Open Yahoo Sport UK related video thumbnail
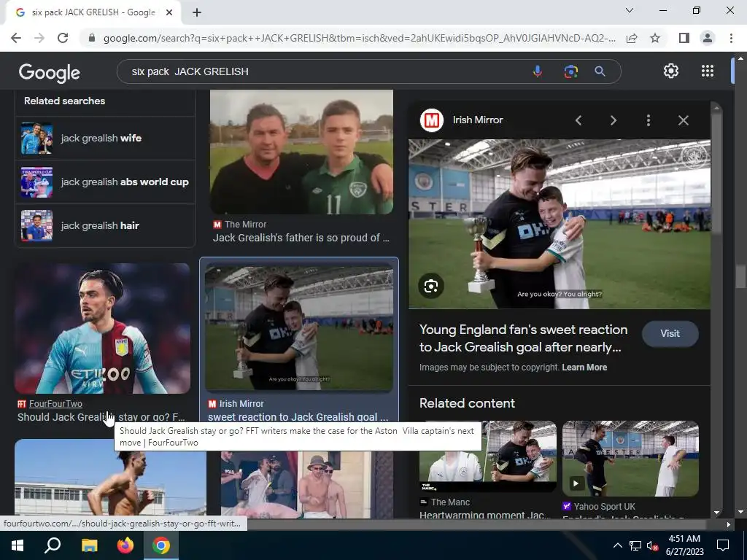747x560 pixels. [630, 459]
